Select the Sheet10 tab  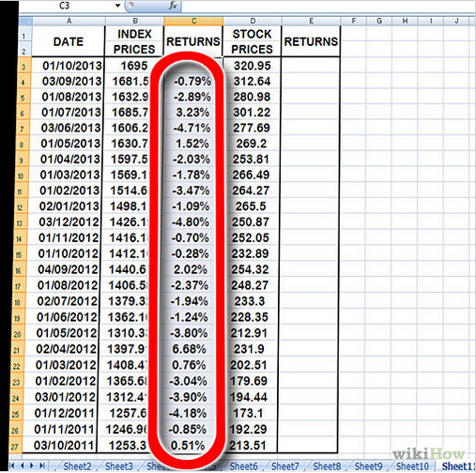(412, 466)
